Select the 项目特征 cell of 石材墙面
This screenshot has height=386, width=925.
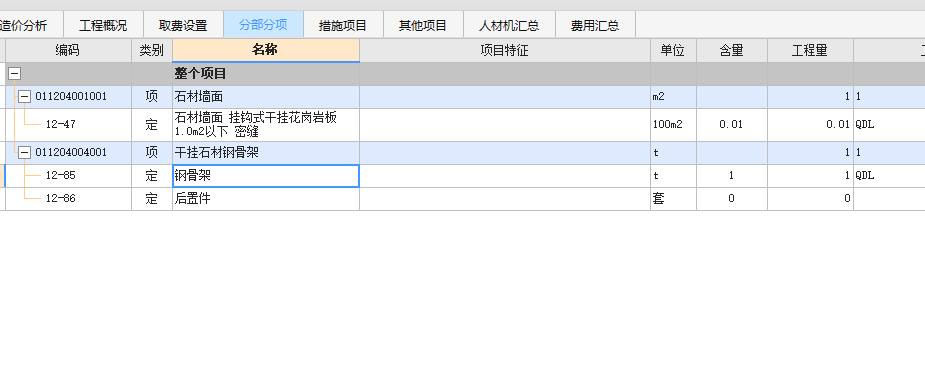coord(505,97)
